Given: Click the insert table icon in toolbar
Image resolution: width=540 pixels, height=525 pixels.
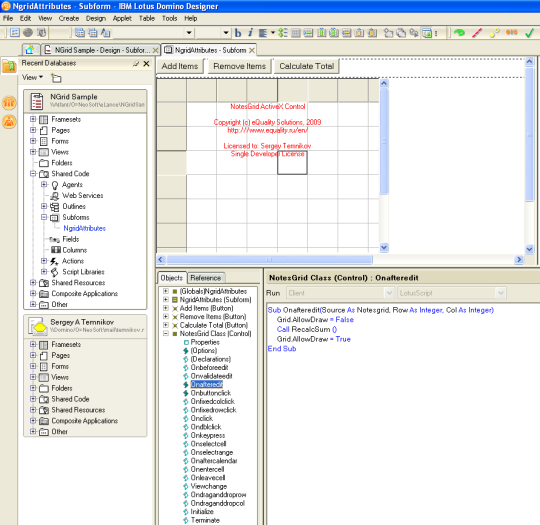Looking at the screenshot, I should pos(296,33).
